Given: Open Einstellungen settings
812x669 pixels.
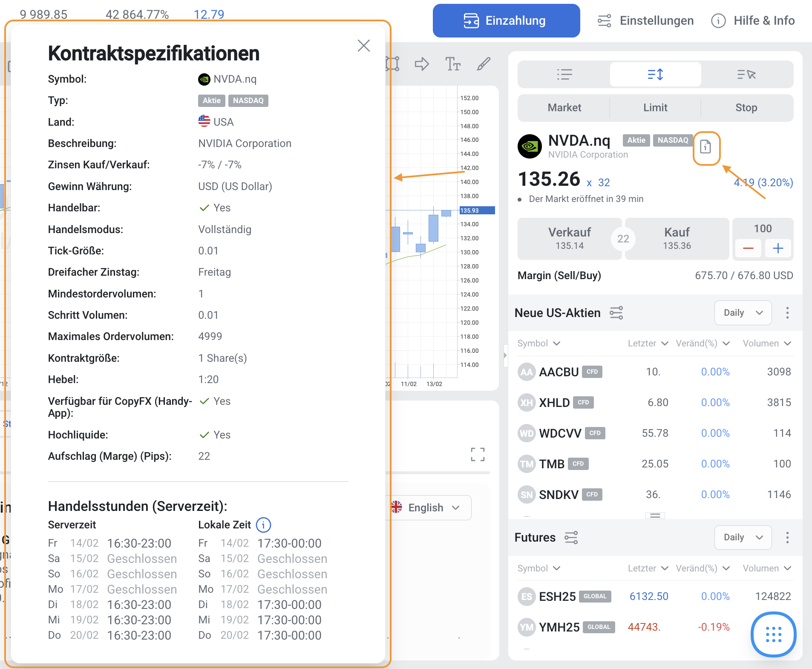Looking at the screenshot, I should pyautogui.click(x=645, y=20).
